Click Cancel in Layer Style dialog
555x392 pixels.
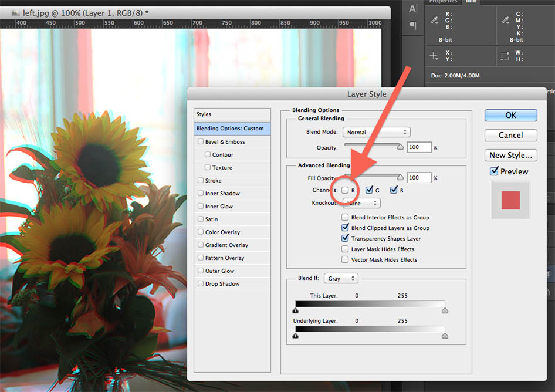coord(511,136)
